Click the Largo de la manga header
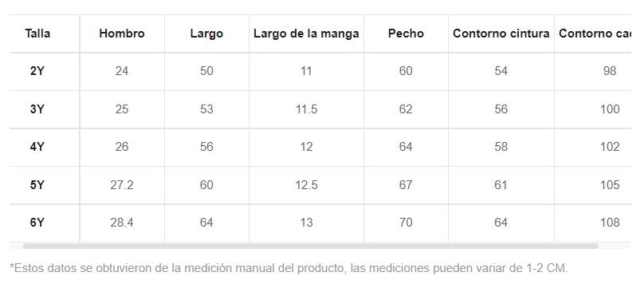The image size is (644, 296). (306, 34)
